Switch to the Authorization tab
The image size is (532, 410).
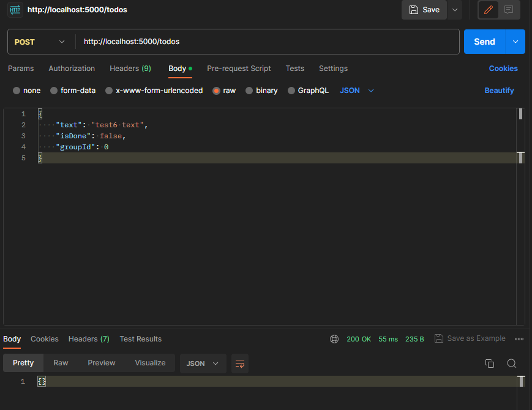click(x=72, y=69)
